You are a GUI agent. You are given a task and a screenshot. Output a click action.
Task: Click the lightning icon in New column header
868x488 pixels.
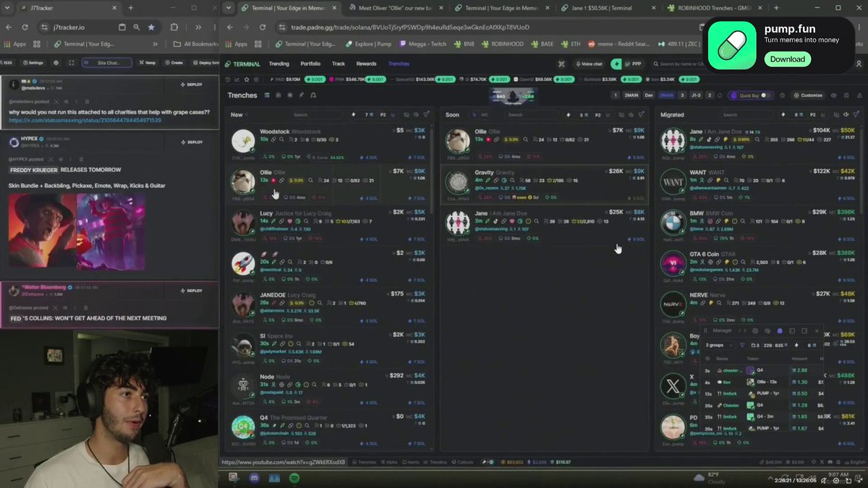[353, 115]
